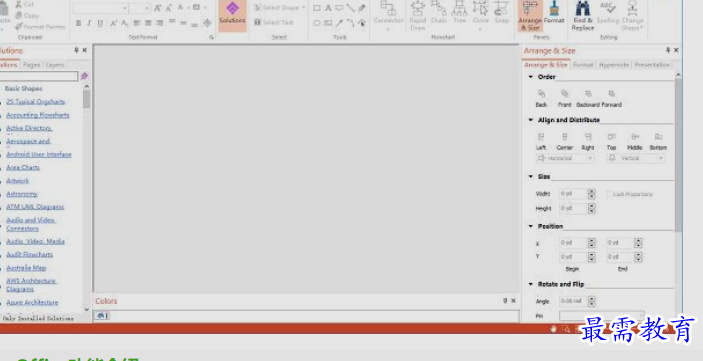The width and height of the screenshot is (703, 361).
Task: Toggle italic text formatting
Action: pos(89,23)
